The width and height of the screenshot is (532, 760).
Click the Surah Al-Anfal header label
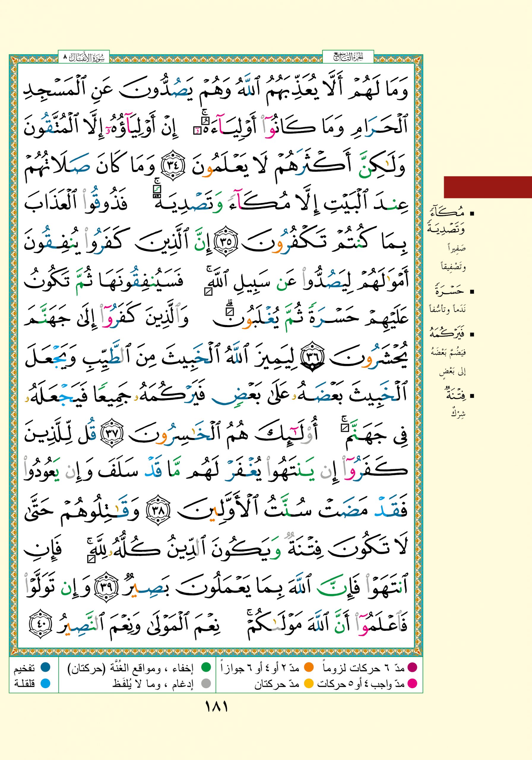83,58
